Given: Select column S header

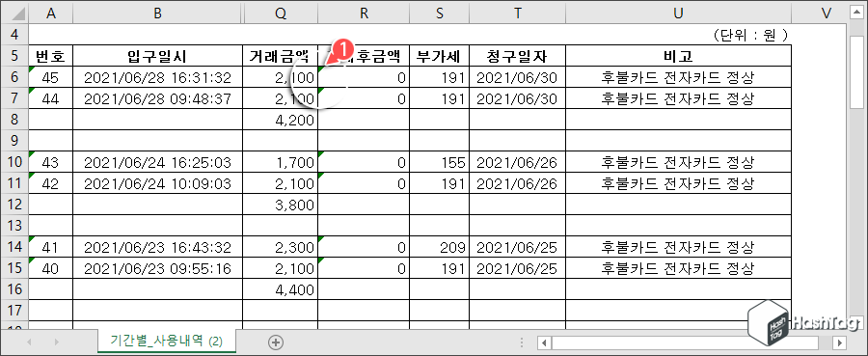Looking at the screenshot, I should coord(440,14).
